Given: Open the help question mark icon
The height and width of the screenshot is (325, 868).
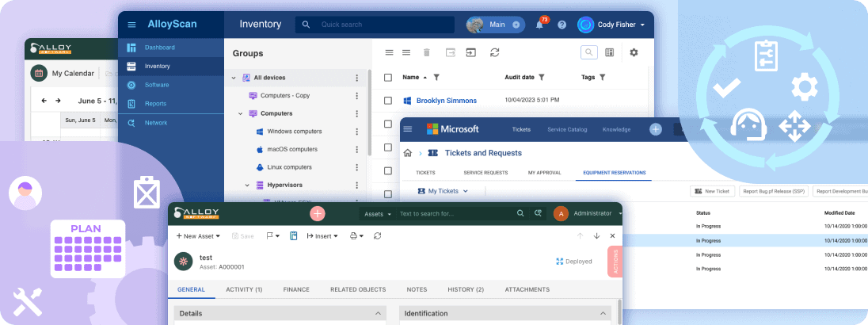Looking at the screenshot, I should point(562,25).
